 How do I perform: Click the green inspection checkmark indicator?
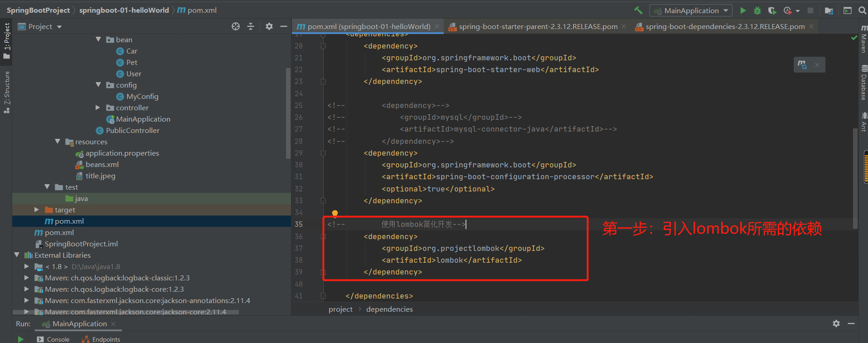854,38
